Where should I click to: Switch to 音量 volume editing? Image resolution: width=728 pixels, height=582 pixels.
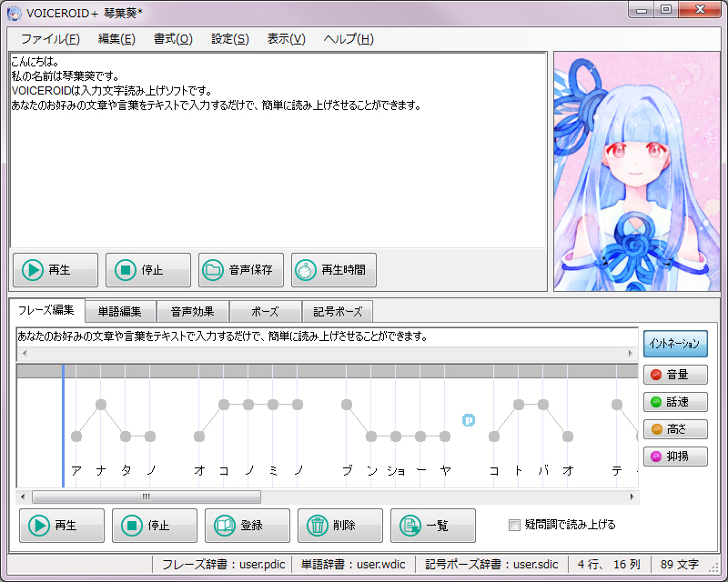coord(675,375)
